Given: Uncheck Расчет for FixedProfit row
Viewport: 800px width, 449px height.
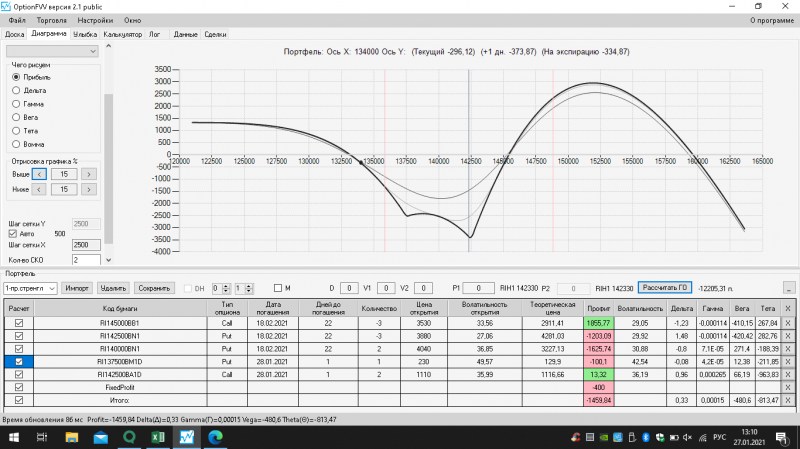Looking at the screenshot, I should (19, 387).
